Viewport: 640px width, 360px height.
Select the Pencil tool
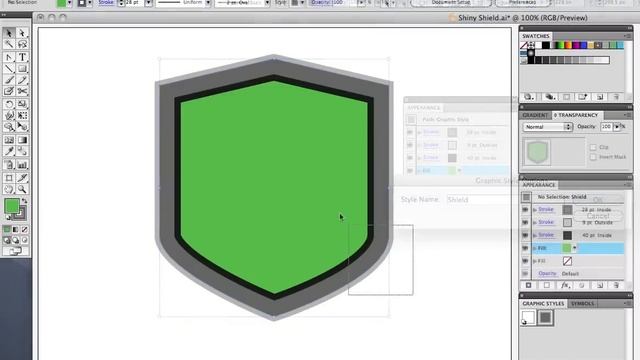click(x=22, y=80)
